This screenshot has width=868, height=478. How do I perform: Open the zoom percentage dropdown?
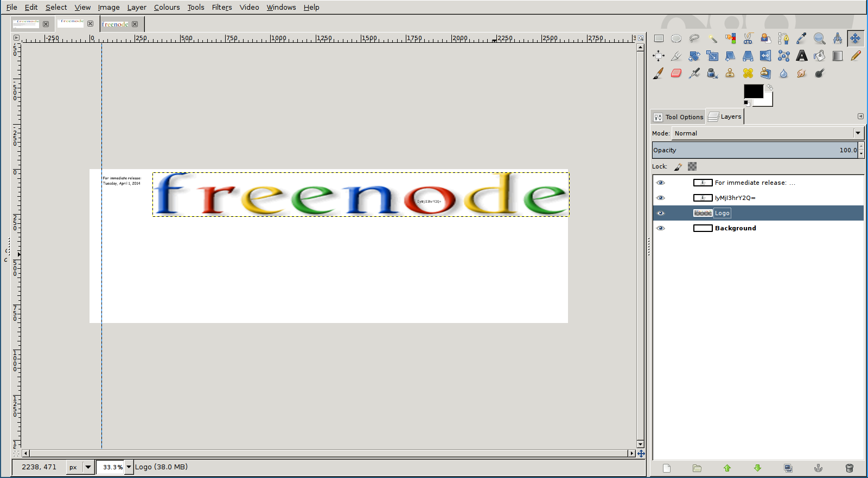(129, 467)
